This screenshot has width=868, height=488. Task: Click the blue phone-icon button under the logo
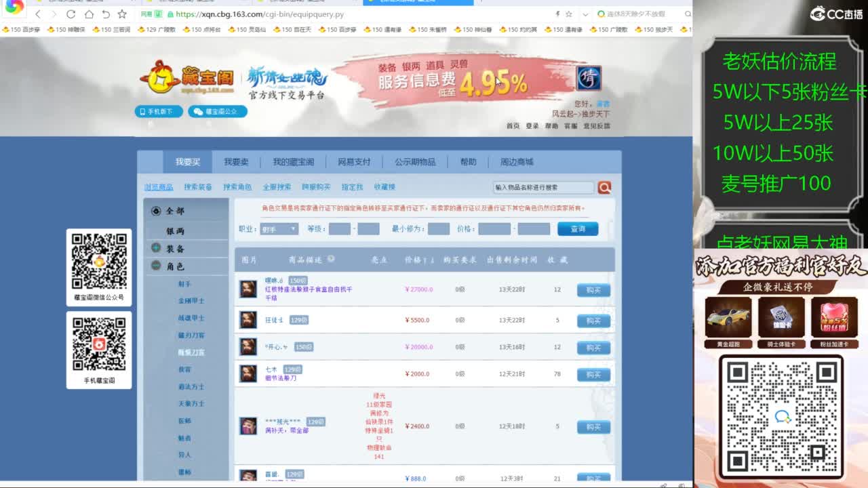pyautogui.click(x=158, y=111)
